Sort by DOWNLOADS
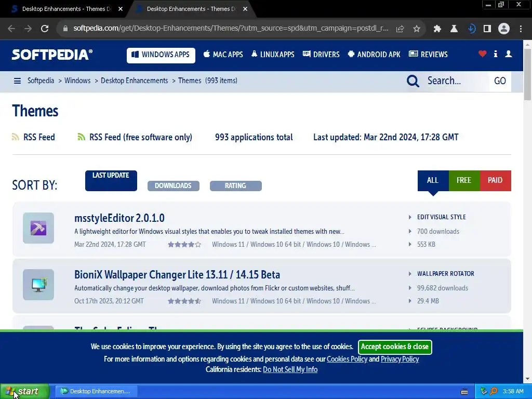Image resolution: width=532 pixels, height=399 pixels. pyautogui.click(x=174, y=186)
